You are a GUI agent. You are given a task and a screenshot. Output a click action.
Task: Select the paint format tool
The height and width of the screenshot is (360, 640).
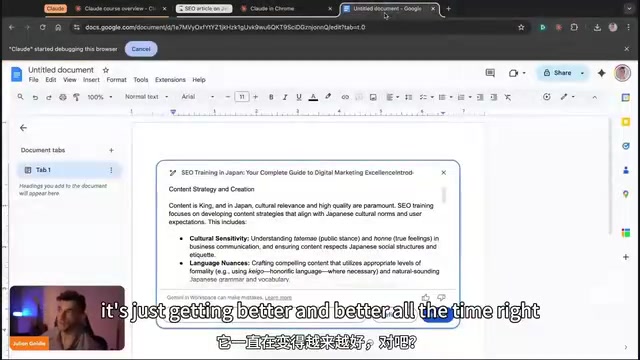click(x=76, y=97)
